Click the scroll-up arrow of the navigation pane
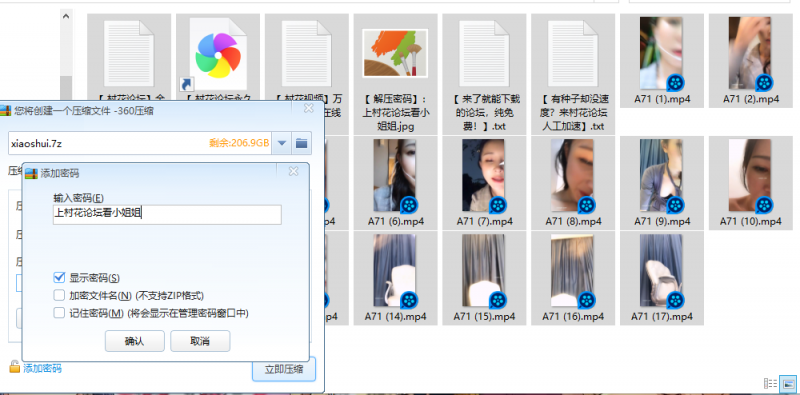Viewport: 800px width, 395px height. click(66, 16)
